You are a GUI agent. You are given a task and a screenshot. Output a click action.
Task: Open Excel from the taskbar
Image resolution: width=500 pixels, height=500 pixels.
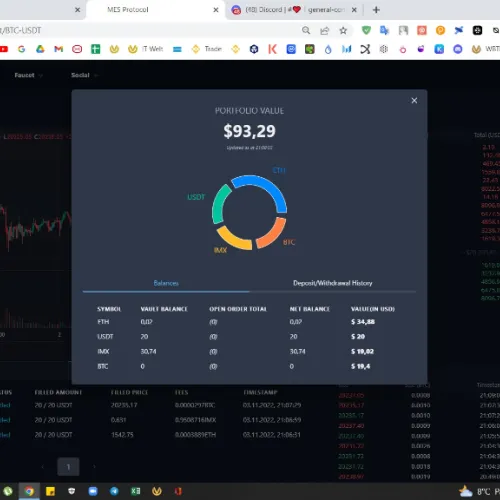pos(136,491)
